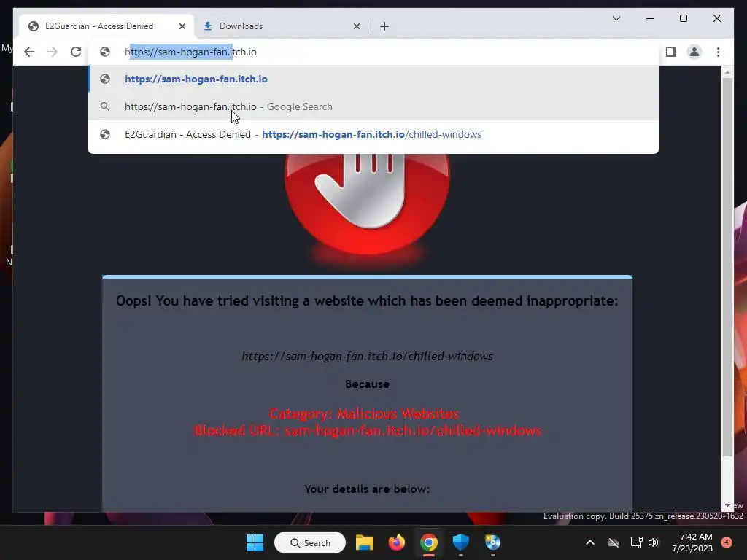This screenshot has height=560, width=747.
Task: Click the blocked URL text on page
Action: pyautogui.click(x=368, y=356)
